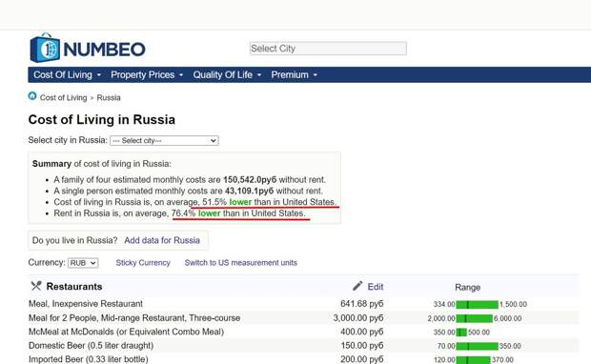Expand the Select city in Russia dropdown

[164, 141]
